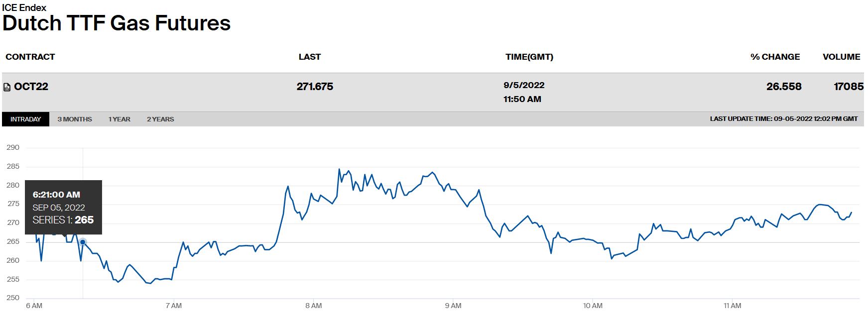This screenshot has height=320, width=868.
Task: Open the OCT22 contract row
Action: click(31, 87)
